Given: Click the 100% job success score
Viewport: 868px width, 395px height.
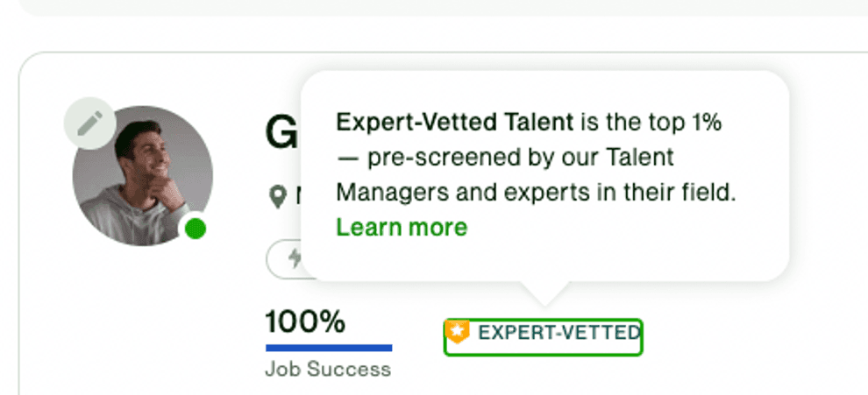Looking at the screenshot, I should tap(306, 321).
